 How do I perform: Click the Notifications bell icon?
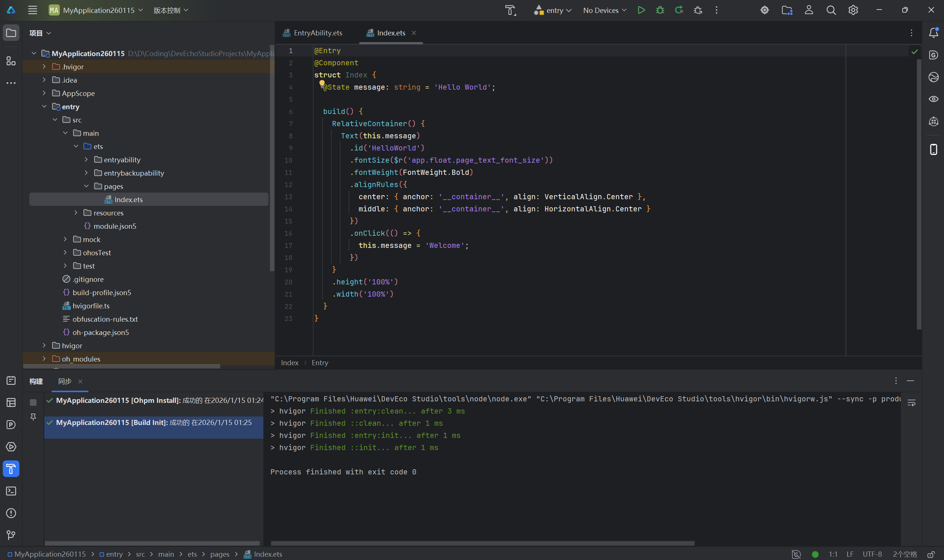[x=933, y=33]
